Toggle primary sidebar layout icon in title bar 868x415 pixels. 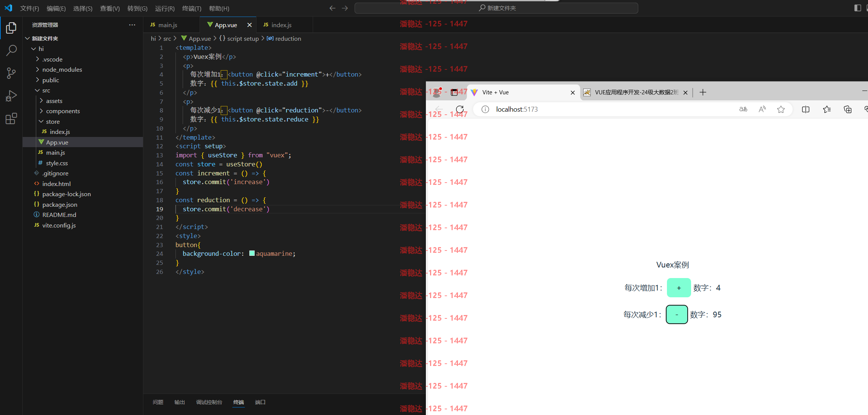pyautogui.click(x=857, y=8)
